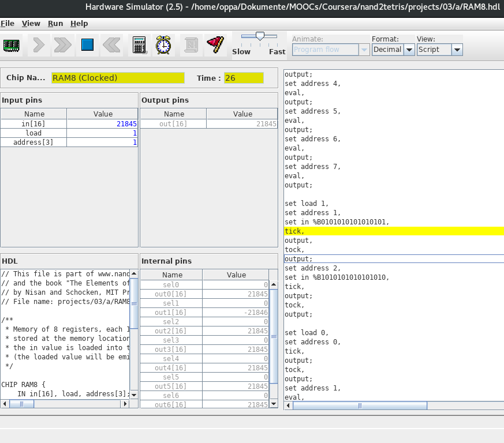Screen dimensions: 504x443
Task: Click the calculator Eval icon
Action: pyautogui.click(x=139, y=45)
